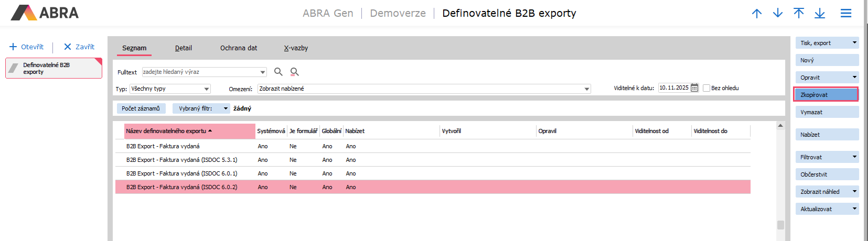Expand the Filtrovat dropdown arrow
The height and width of the screenshot is (241, 868).
(854, 157)
